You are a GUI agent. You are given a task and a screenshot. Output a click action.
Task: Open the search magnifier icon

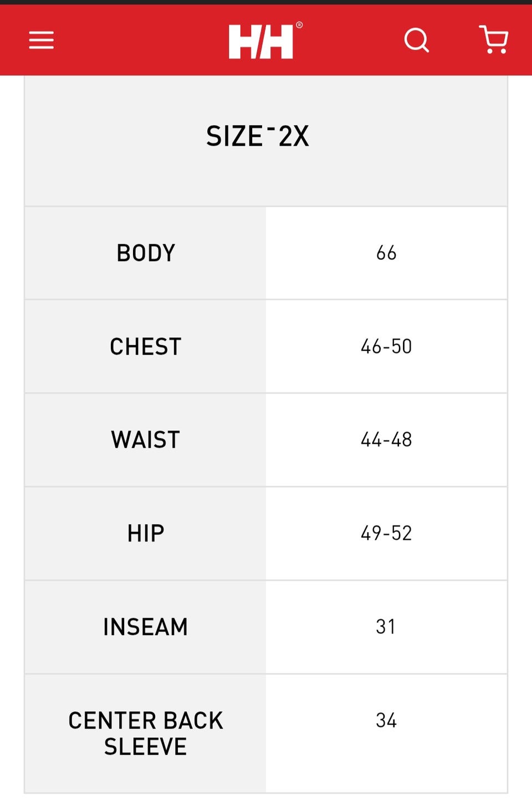417,40
